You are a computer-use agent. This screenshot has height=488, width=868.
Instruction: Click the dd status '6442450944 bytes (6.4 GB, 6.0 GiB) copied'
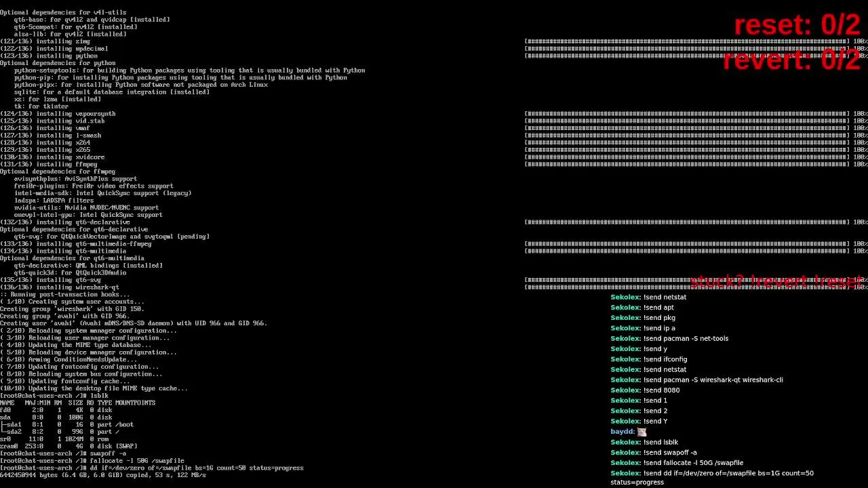coord(103,476)
